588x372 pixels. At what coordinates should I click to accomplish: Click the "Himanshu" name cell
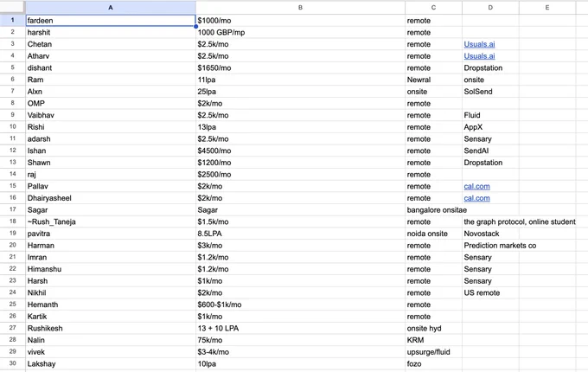[111, 269]
